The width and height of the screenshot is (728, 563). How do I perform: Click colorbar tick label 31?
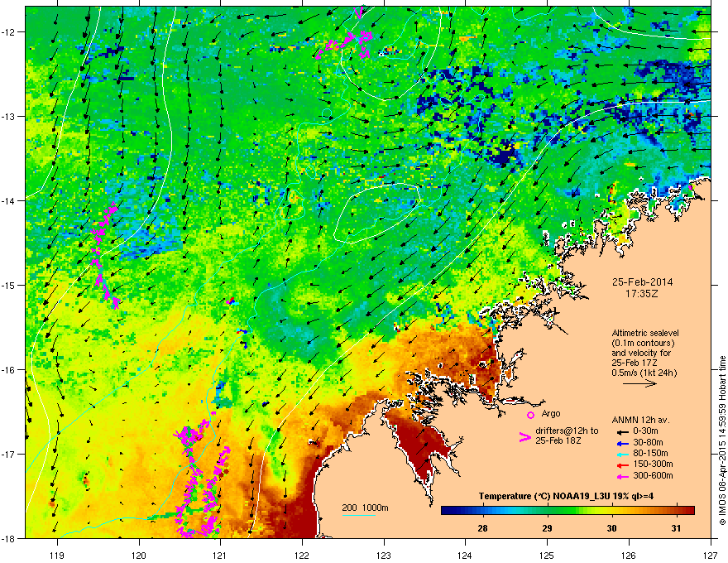(677, 528)
